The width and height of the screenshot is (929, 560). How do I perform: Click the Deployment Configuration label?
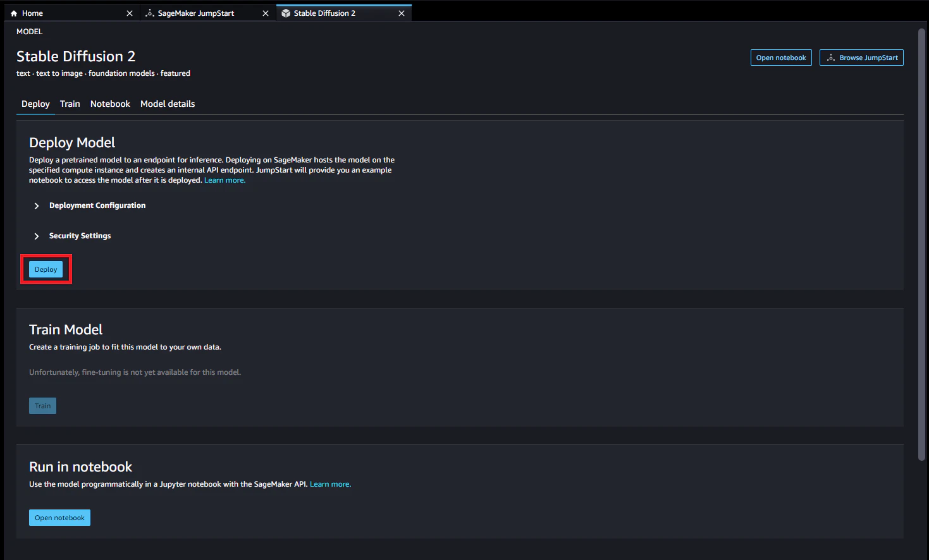[x=97, y=205]
